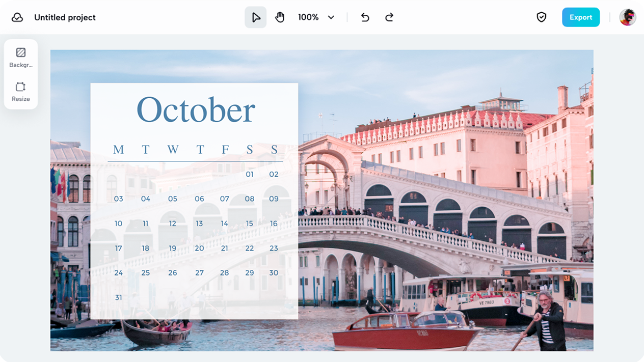The width and height of the screenshot is (644, 362).
Task: Select calendar date 21
Action: [224, 248]
